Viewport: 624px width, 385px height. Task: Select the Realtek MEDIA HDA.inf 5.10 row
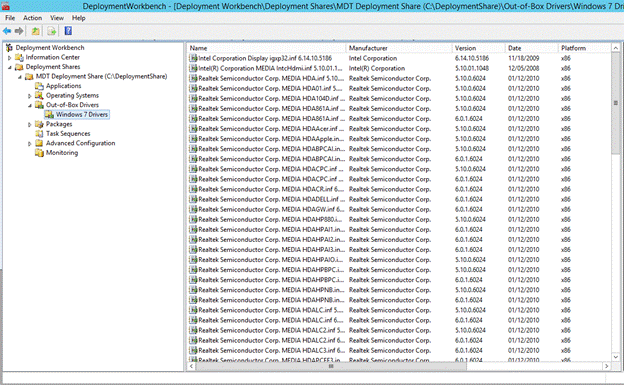399,78
